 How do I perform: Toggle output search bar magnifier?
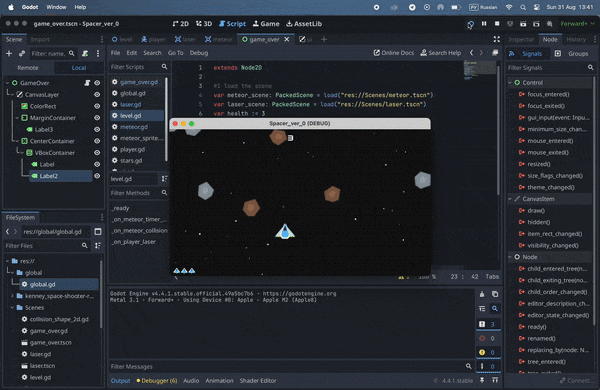[495, 308]
